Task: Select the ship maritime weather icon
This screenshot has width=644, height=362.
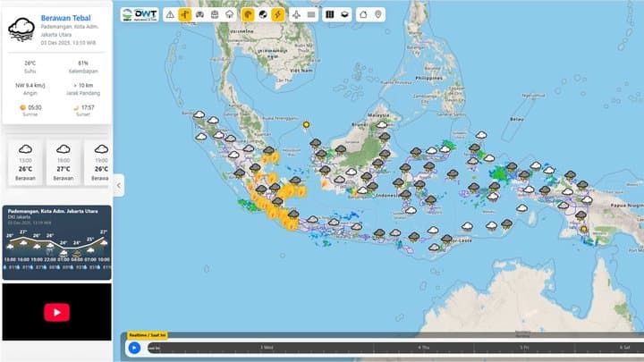Action: pyautogui.click(x=215, y=15)
